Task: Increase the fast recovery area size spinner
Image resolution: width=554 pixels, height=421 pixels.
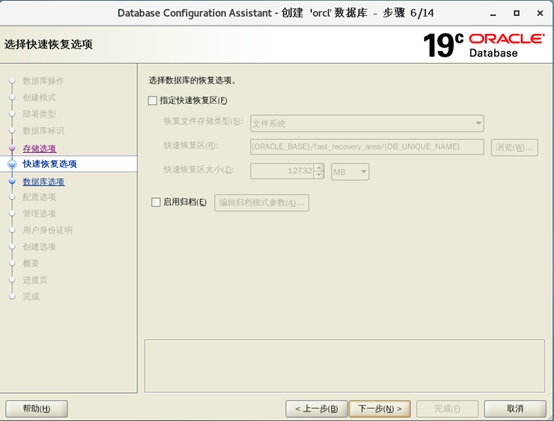Action: click(x=319, y=167)
